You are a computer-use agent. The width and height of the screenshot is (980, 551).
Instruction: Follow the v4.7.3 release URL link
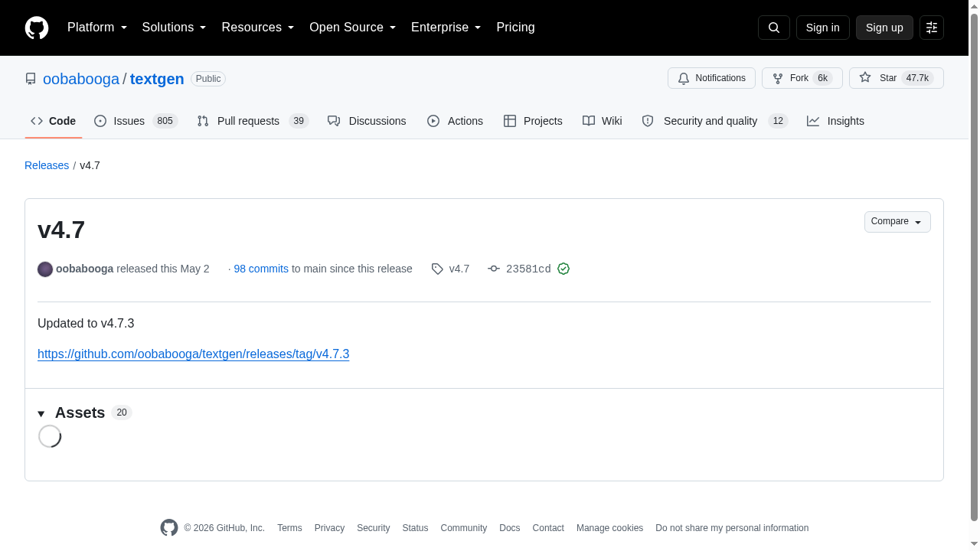click(193, 354)
